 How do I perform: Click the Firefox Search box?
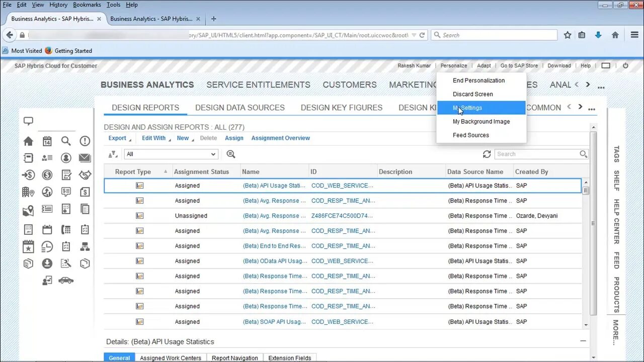[x=494, y=35]
